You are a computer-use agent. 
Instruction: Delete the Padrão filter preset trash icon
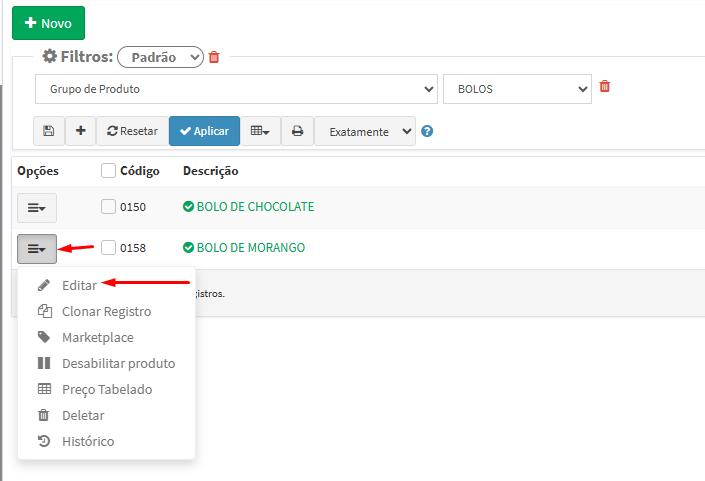point(214,57)
